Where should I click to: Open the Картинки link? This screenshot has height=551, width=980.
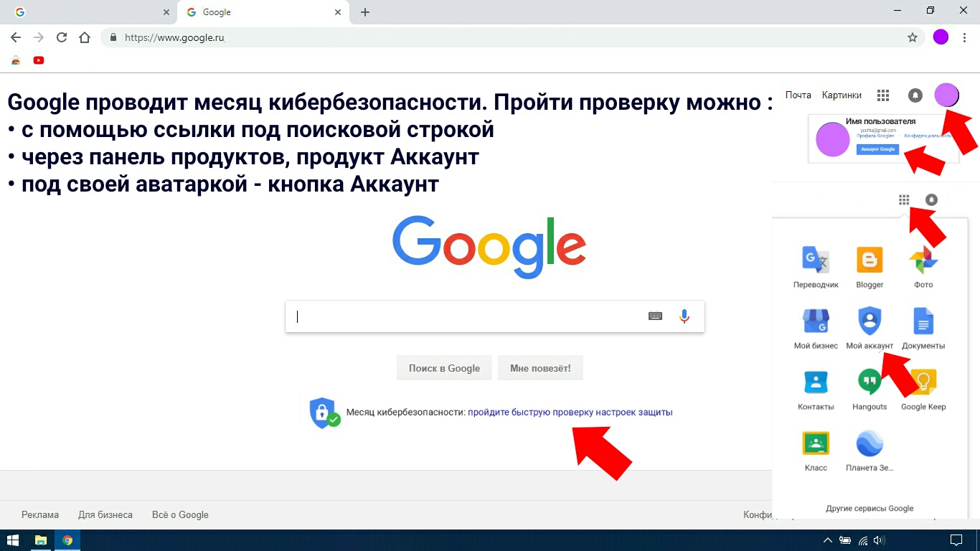pos(842,95)
